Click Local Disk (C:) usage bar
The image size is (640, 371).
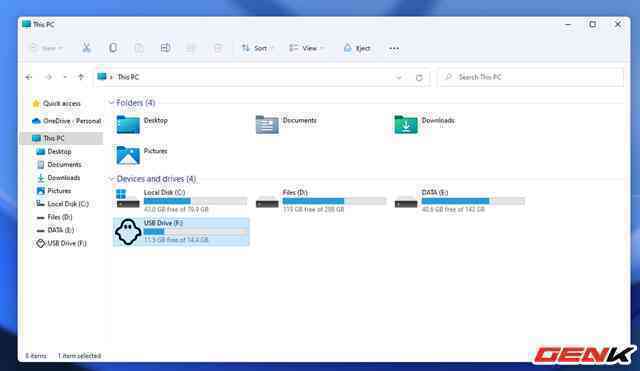[196, 201]
